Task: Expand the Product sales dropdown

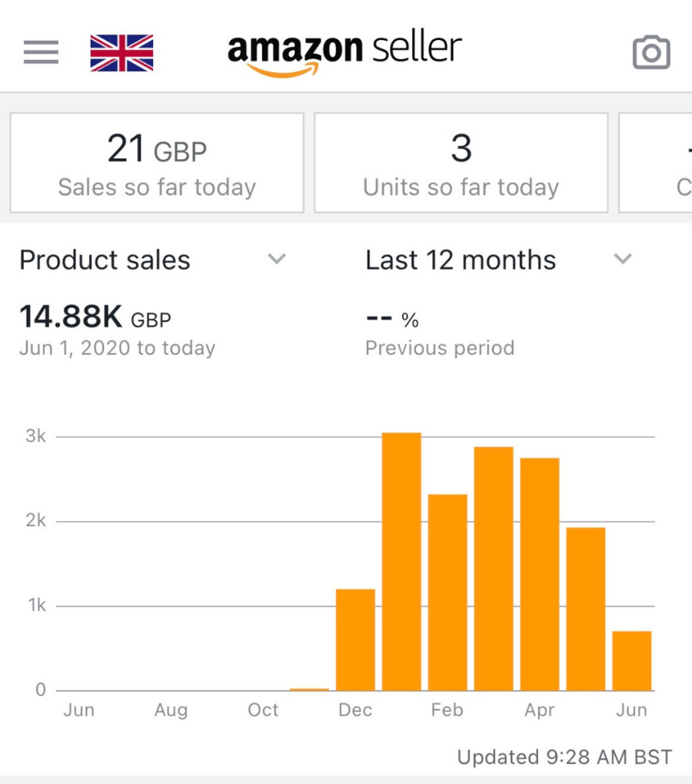Action: pos(276,260)
